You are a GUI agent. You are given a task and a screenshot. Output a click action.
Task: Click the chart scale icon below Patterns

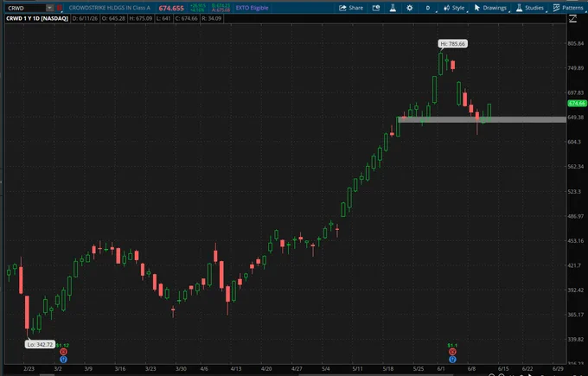coord(572,19)
